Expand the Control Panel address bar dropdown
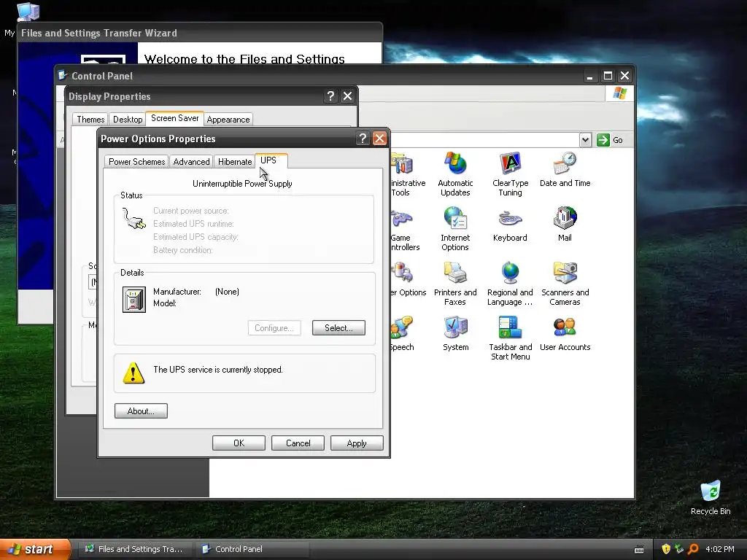 [586, 140]
